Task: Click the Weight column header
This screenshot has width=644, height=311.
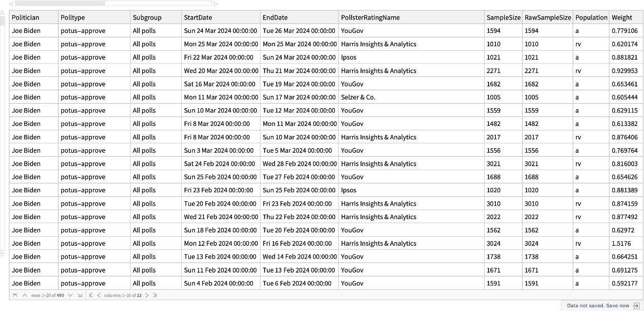Action: click(622, 17)
